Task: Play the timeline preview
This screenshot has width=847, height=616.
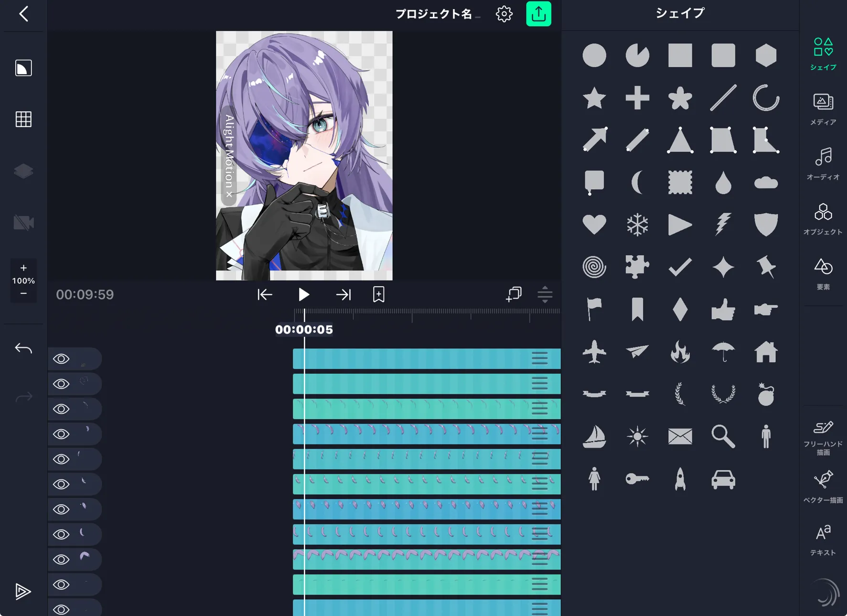Action: (x=304, y=294)
